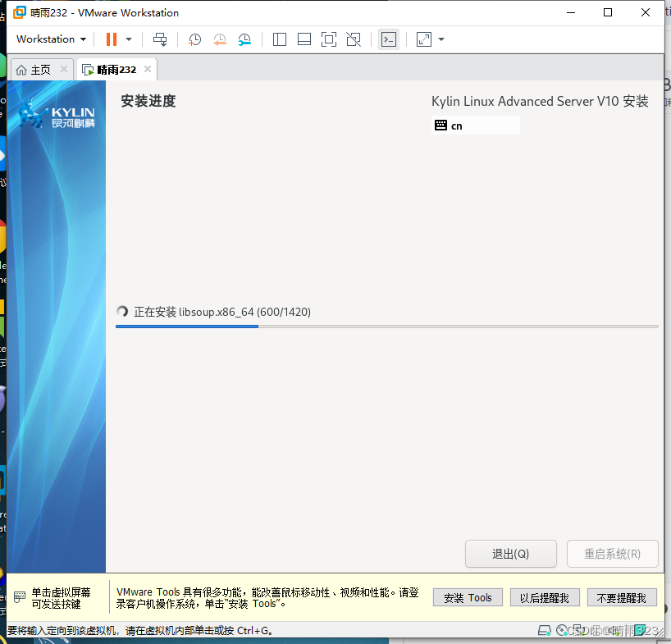Open the snapshot manager
This screenshot has height=644, width=671.
click(244, 39)
